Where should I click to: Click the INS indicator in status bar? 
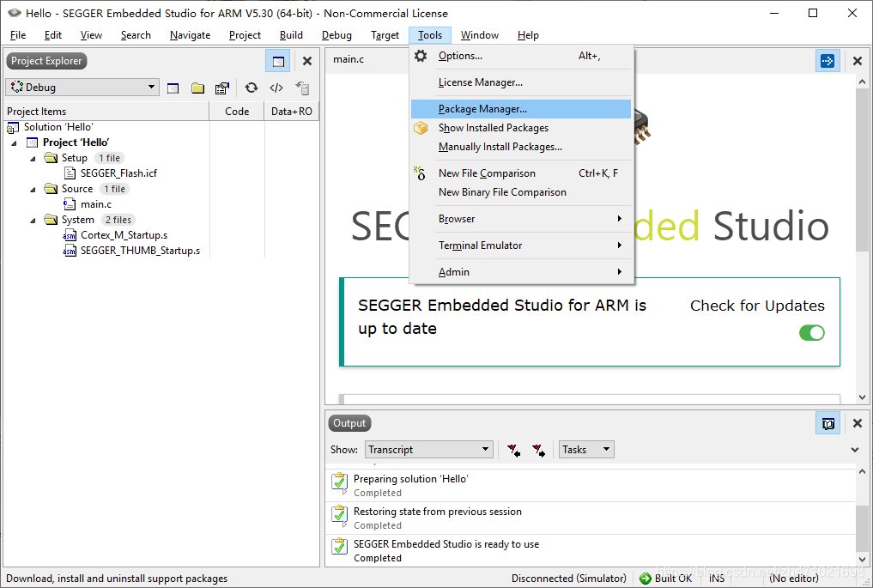pyautogui.click(x=717, y=579)
